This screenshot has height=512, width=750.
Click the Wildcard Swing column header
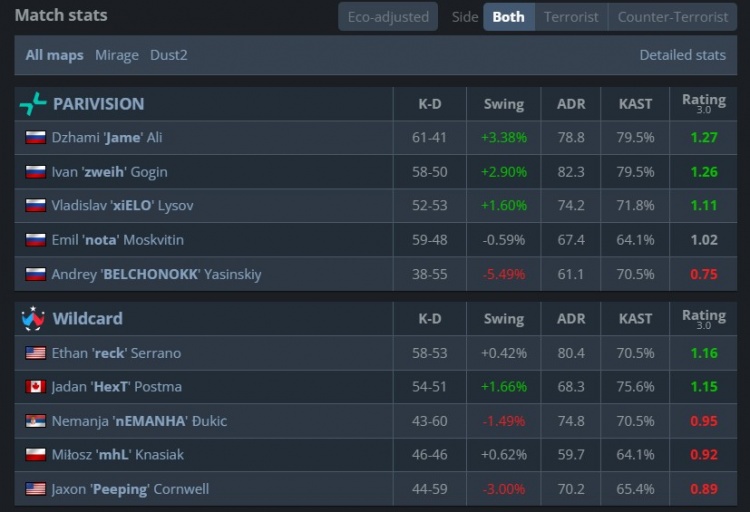(x=503, y=319)
